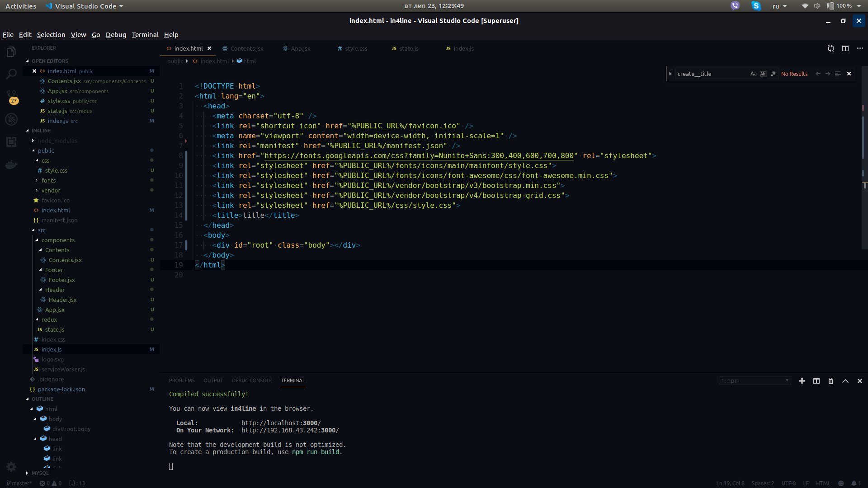Expand the MYSQL section
The height and width of the screenshot is (488, 868).
pyautogui.click(x=40, y=473)
